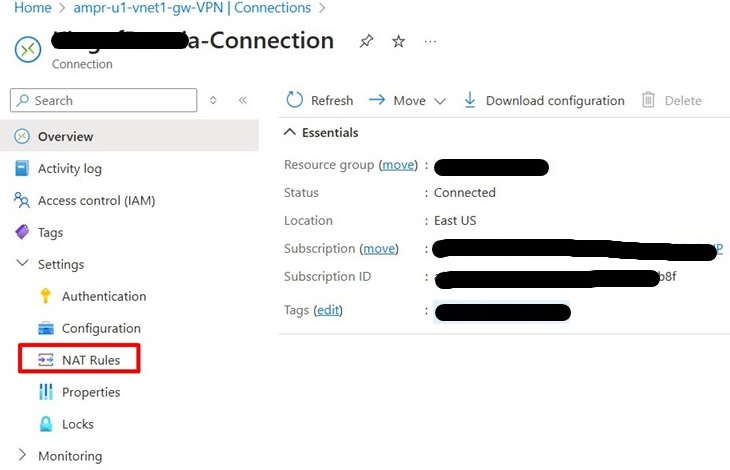
Task: Click the Refresh button
Action: 319,100
